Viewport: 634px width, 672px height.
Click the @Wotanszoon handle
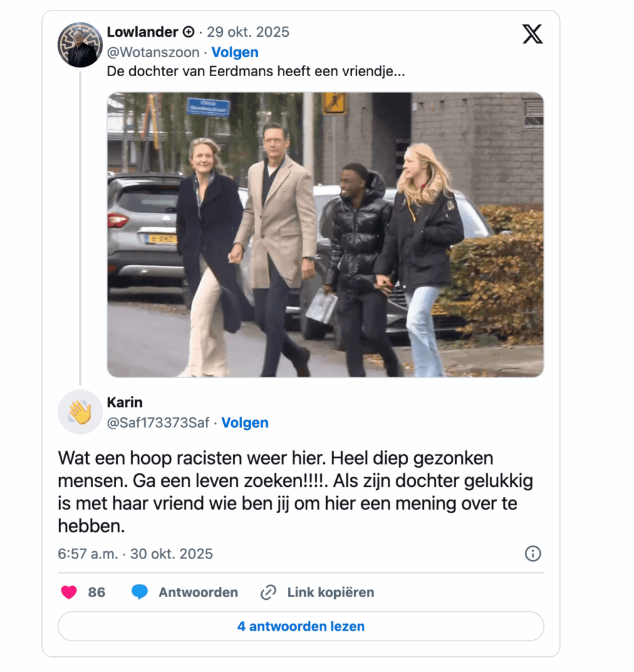click(x=153, y=52)
